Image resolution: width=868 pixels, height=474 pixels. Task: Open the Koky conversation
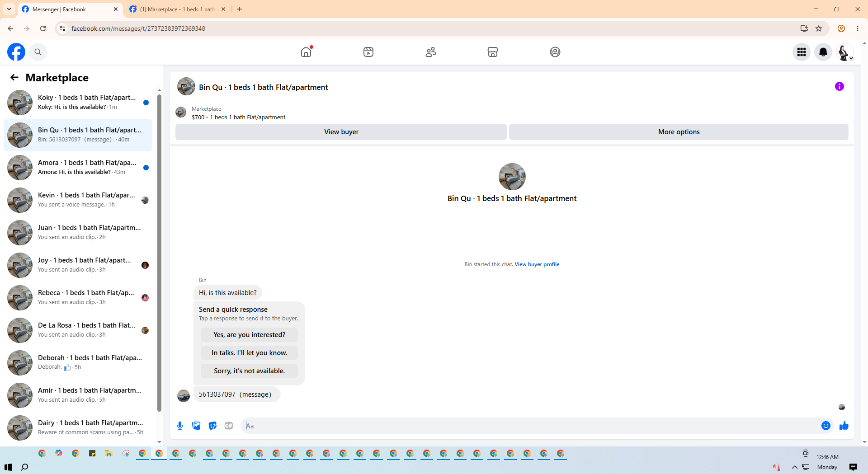[x=78, y=103]
